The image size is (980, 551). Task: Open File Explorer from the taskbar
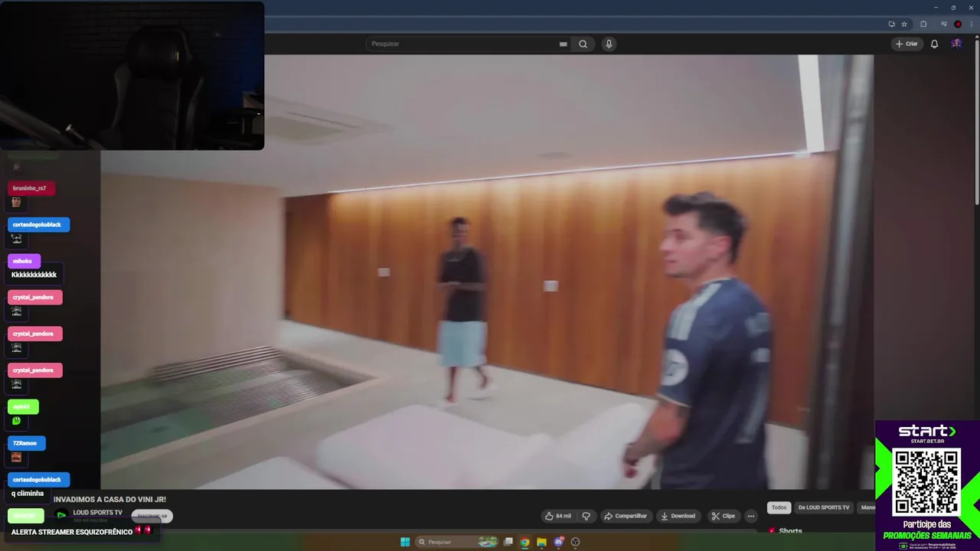541,542
